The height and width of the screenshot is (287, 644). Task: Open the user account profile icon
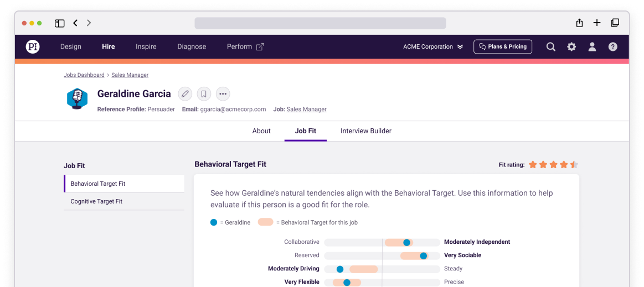tap(592, 47)
